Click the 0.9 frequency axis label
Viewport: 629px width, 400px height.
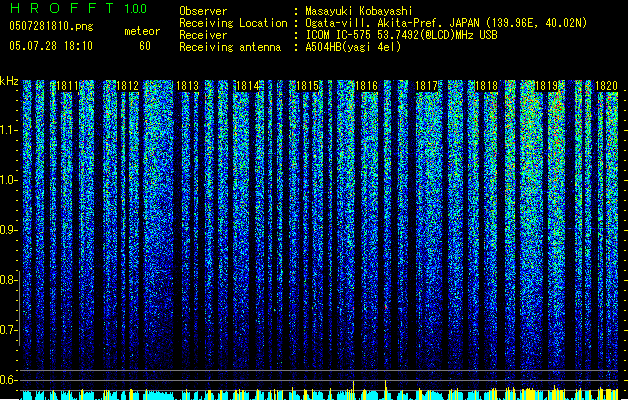[8, 230]
